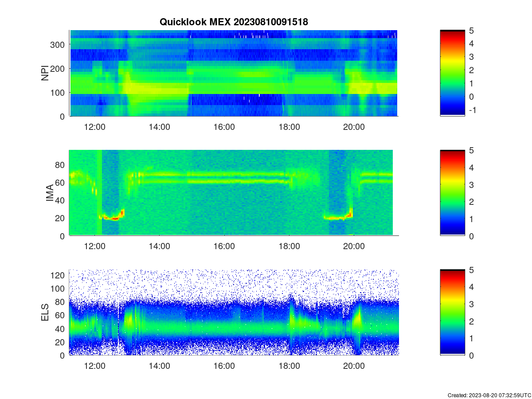Click inside the NPI spectrogram plot
The image size is (532, 399).
pos(234,73)
